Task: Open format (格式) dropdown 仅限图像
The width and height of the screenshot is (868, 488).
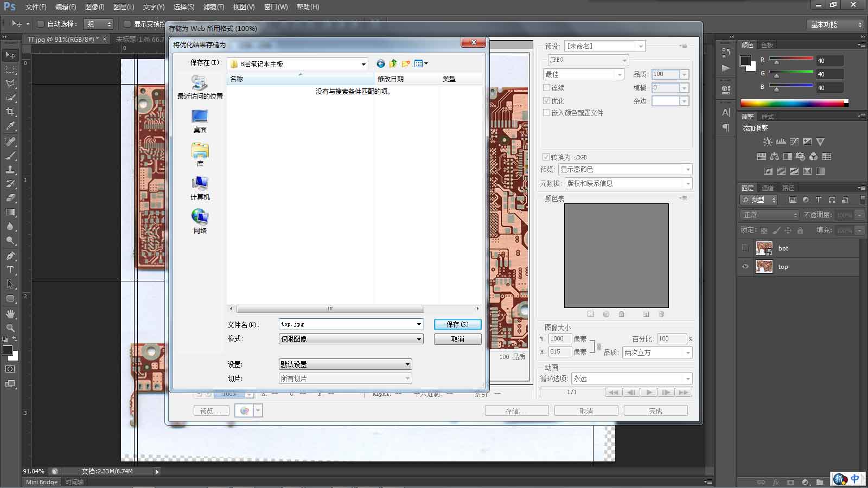Action: tap(351, 339)
